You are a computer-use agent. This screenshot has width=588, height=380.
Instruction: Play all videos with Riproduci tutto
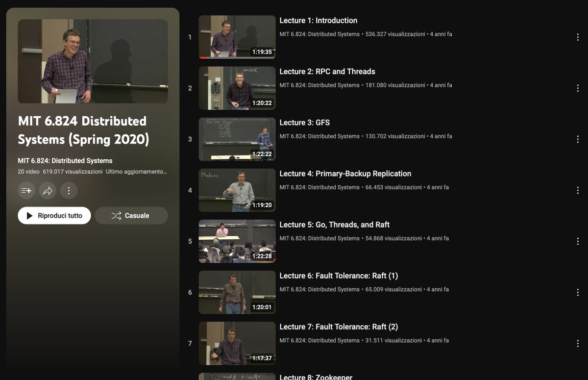tap(54, 216)
